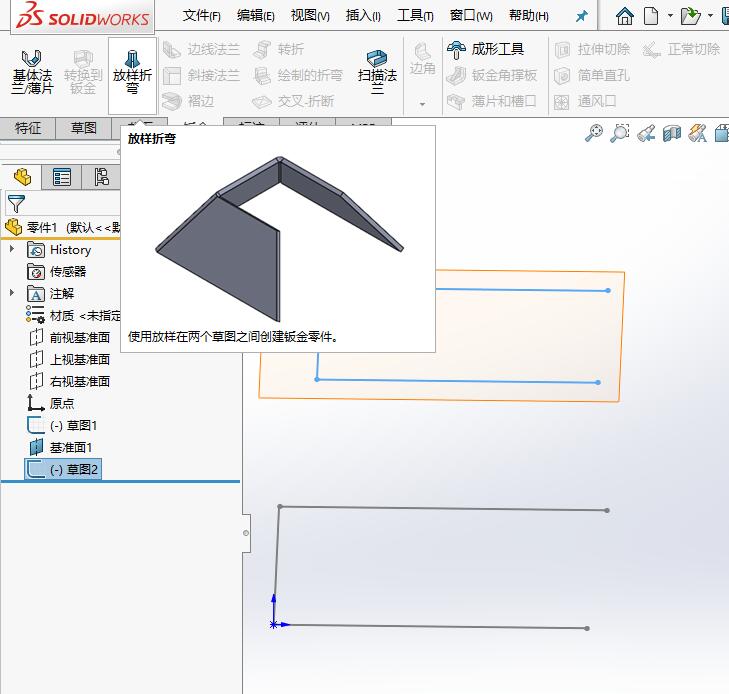Open the FeatureManager design tree tab
The image size is (729, 694).
(x=22, y=177)
